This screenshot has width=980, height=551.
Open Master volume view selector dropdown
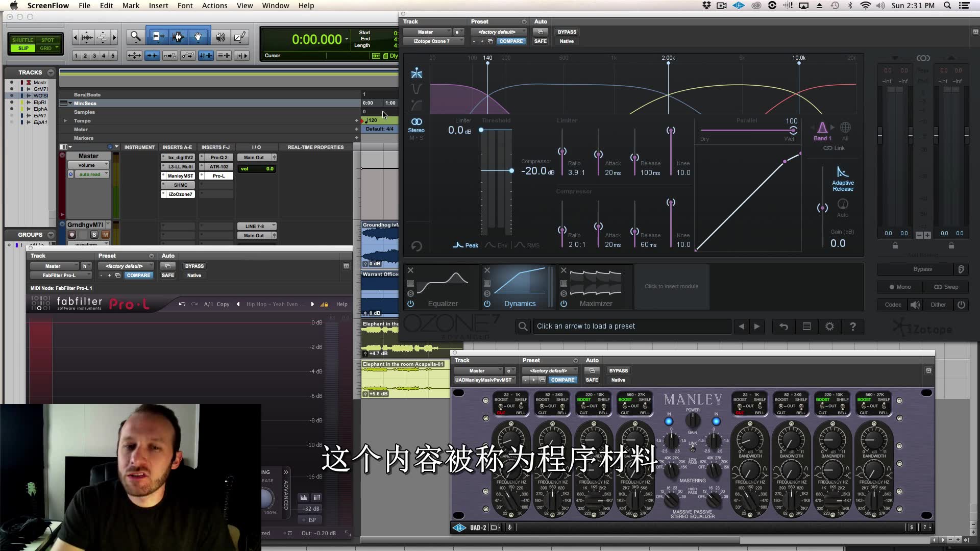tap(89, 165)
